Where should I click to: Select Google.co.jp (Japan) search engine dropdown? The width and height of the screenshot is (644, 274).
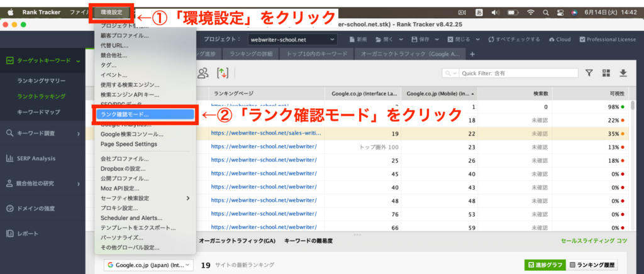(x=148, y=265)
